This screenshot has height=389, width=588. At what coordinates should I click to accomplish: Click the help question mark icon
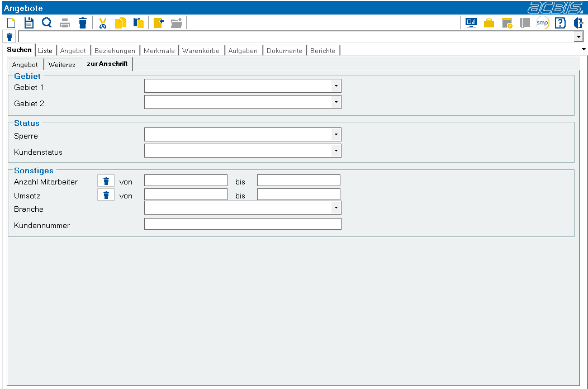pos(560,23)
